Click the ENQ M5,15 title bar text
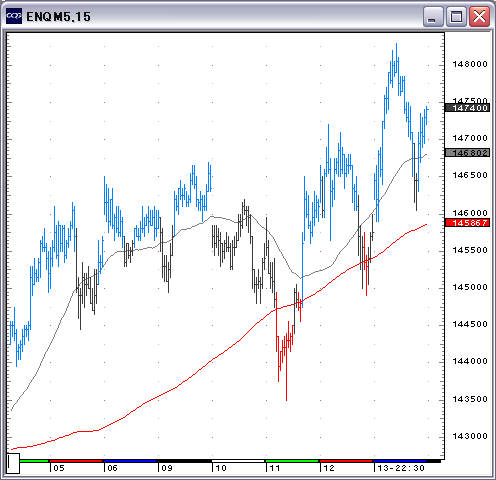 click(x=58, y=17)
